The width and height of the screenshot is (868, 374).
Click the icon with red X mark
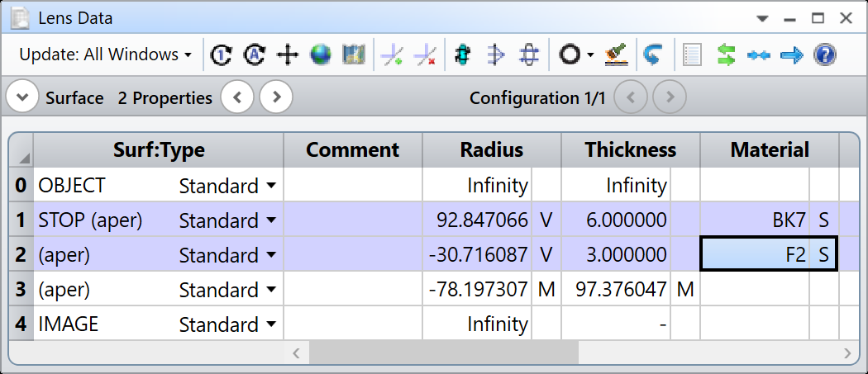[426, 55]
